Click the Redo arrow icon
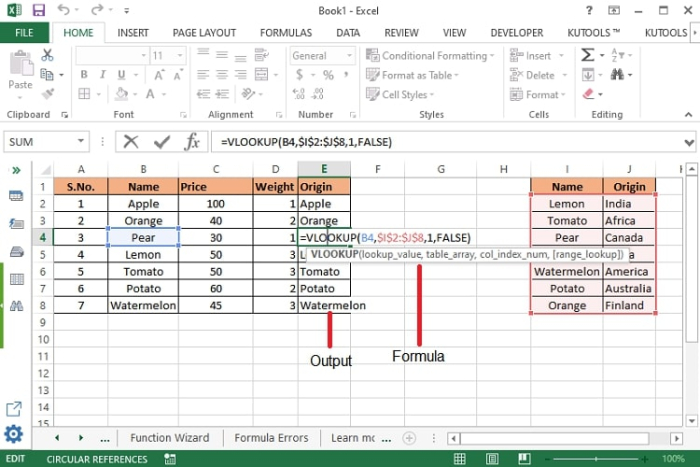Viewport: 700px width, 467px height. point(97,10)
